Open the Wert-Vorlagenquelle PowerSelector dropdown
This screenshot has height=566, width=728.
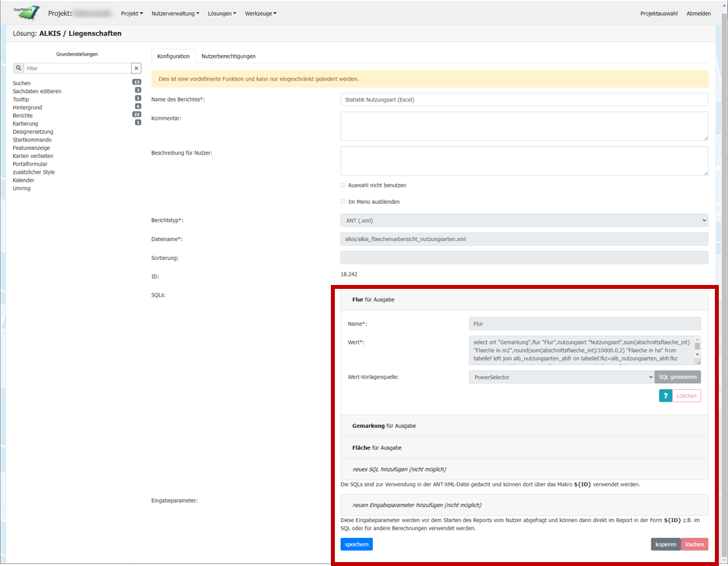tap(561, 377)
